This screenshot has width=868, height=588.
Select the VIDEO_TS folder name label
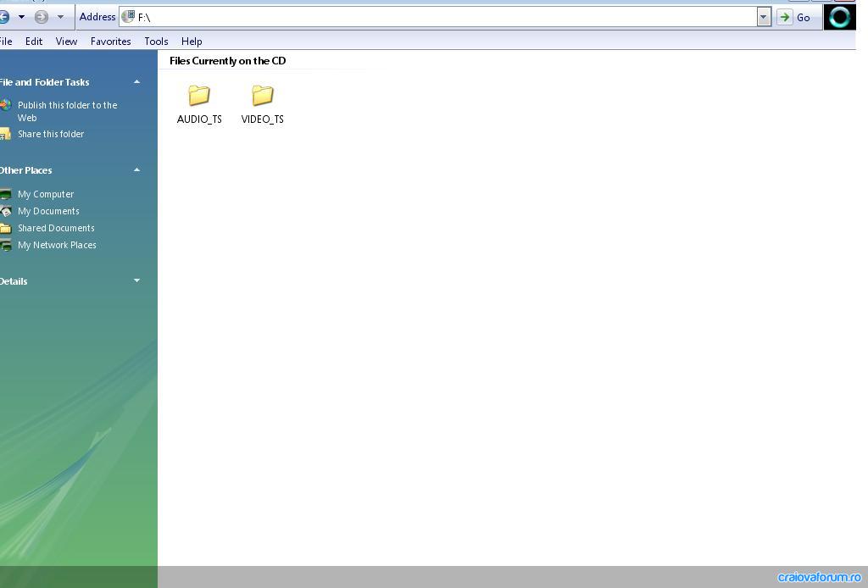tap(263, 119)
